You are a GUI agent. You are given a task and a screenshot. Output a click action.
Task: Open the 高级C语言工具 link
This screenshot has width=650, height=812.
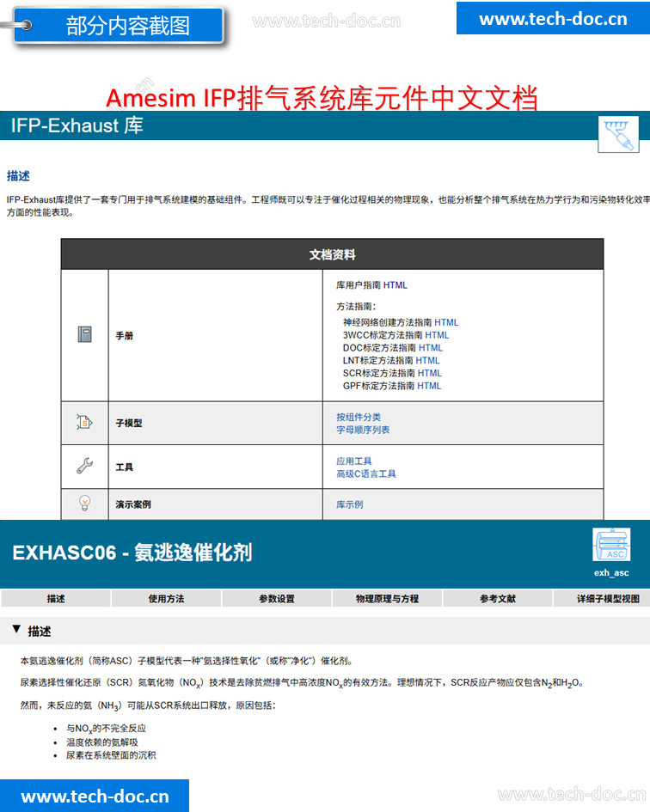[x=366, y=473]
